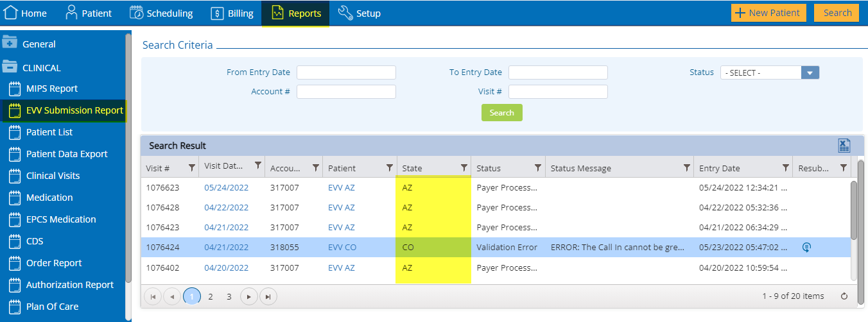The width and height of the screenshot is (868, 322).
Task: Click the Account # field
Action: [346, 92]
